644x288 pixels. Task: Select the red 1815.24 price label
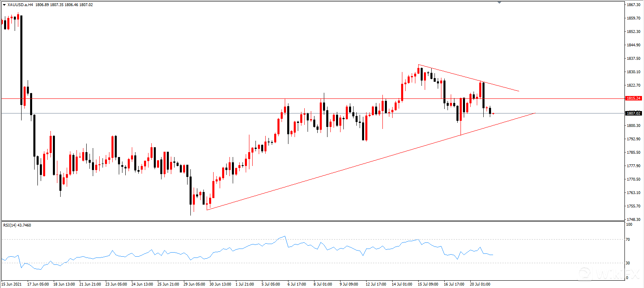click(x=633, y=98)
